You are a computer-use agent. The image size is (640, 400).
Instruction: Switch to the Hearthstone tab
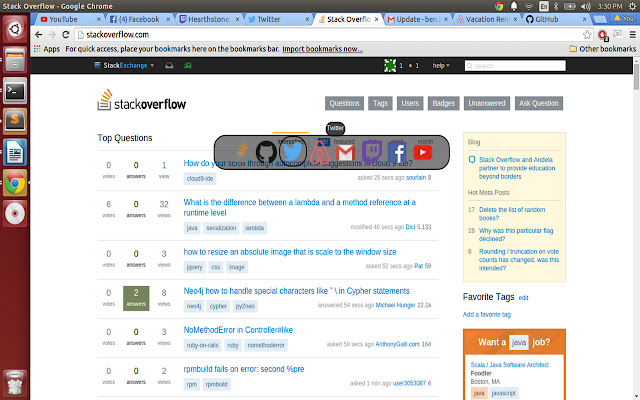click(x=208, y=19)
